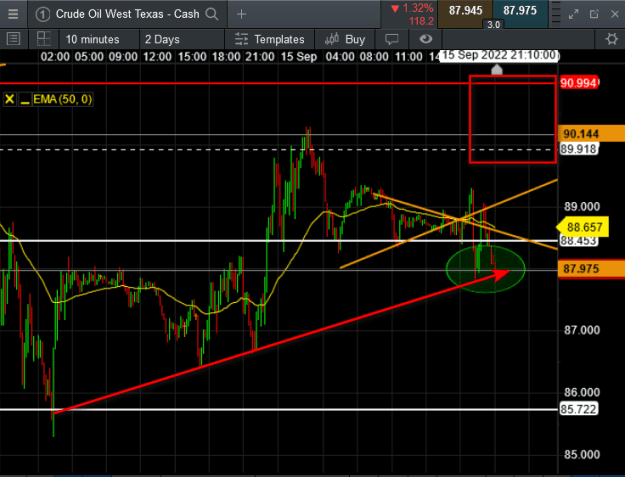Click the yellow 88.657 EMA value tag
Image resolution: width=625 pixels, height=477 pixels.
583,227
